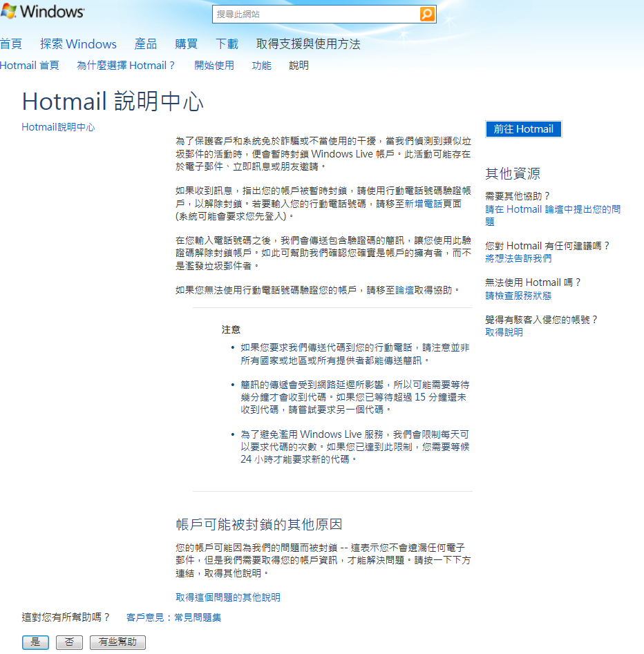Screen dimensions: 644x654
Task: Click 您對 Hotmail 有任何建議嗎？ text
Action: point(547,246)
